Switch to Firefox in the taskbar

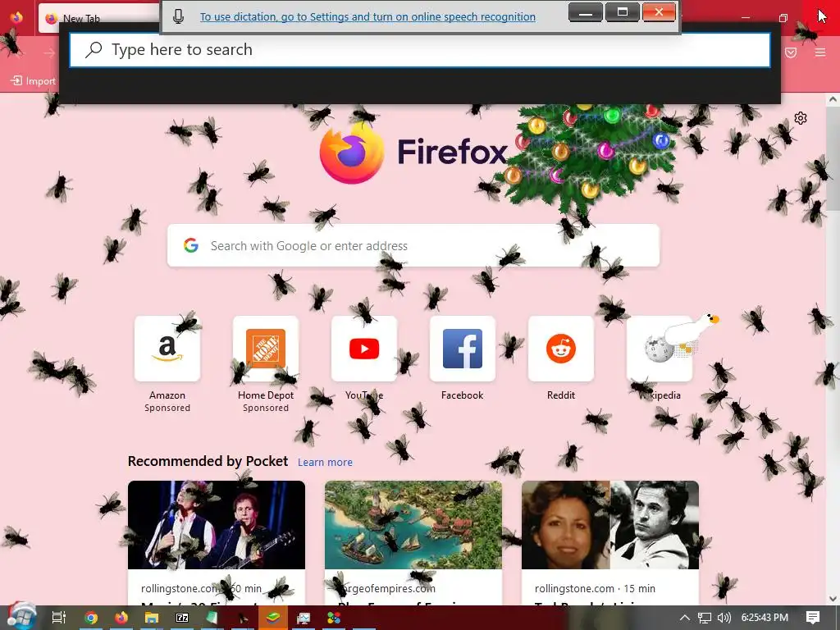click(x=121, y=618)
